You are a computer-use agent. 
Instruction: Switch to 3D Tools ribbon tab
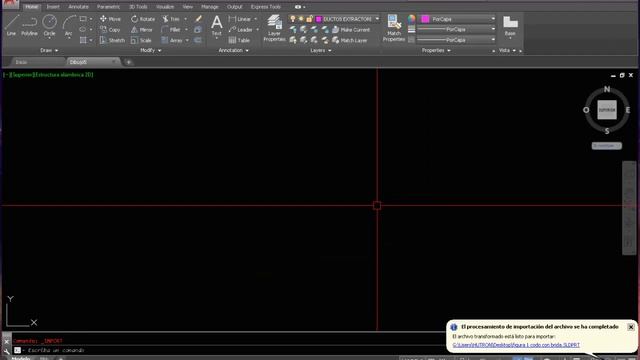click(x=138, y=7)
